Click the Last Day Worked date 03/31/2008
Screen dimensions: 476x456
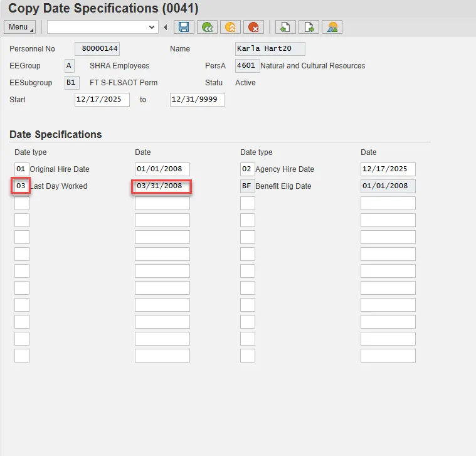[x=162, y=186]
